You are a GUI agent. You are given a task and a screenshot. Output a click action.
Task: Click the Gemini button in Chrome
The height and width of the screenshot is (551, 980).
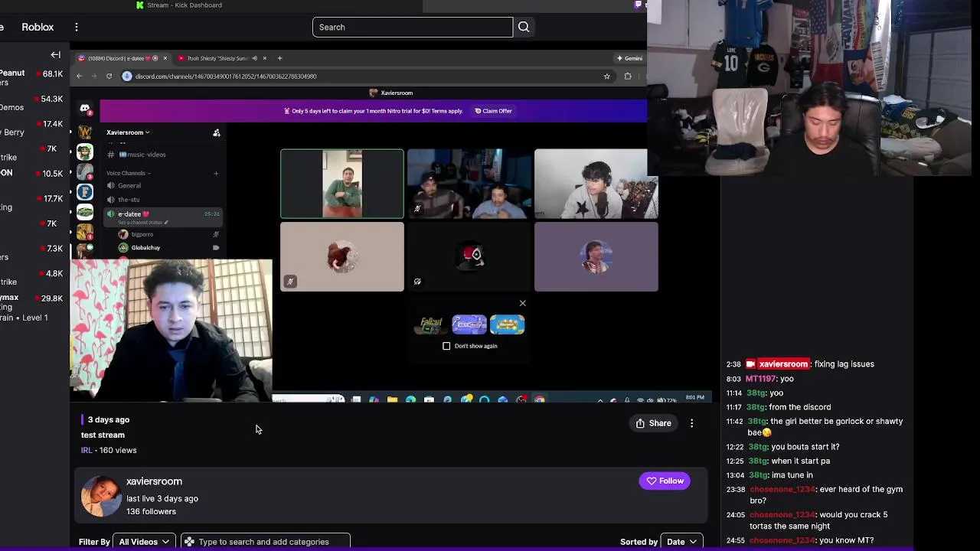629,58
